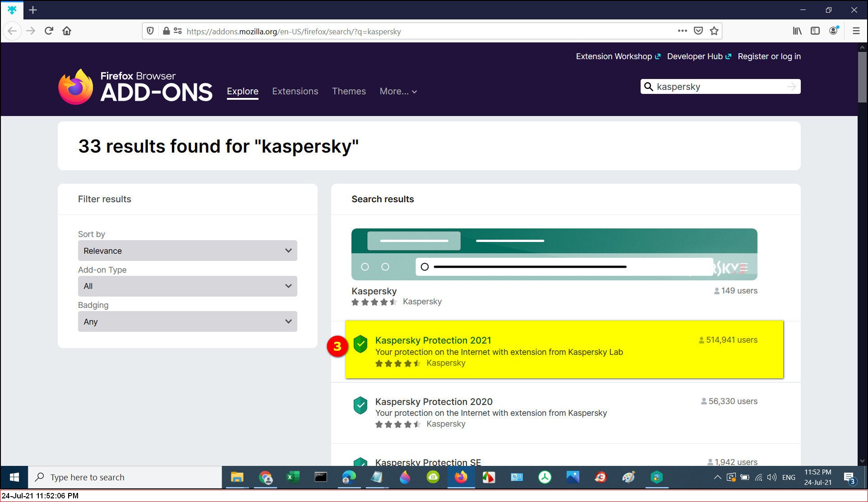This screenshot has width=868, height=502.
Task: Show hidden system tray icons
Action: (717, 477)
